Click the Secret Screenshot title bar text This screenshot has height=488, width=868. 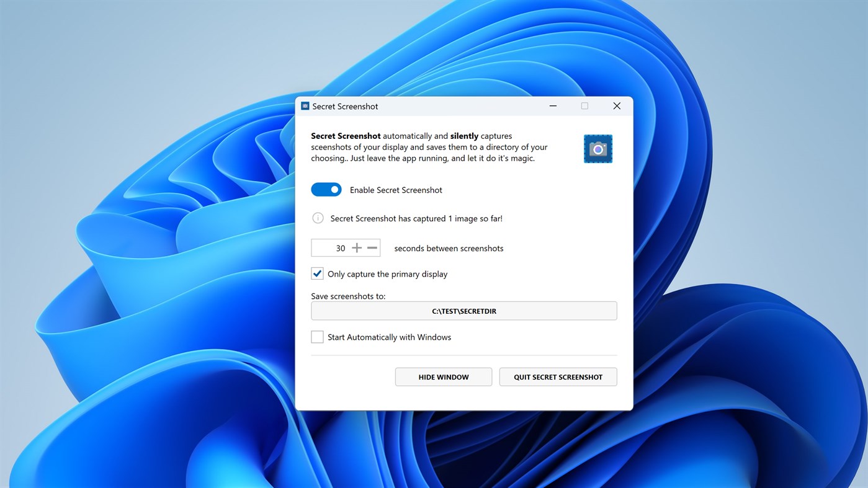(x=345, y=106)
